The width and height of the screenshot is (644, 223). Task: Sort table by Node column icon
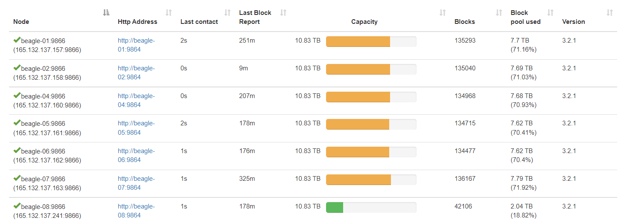point(106,13)
